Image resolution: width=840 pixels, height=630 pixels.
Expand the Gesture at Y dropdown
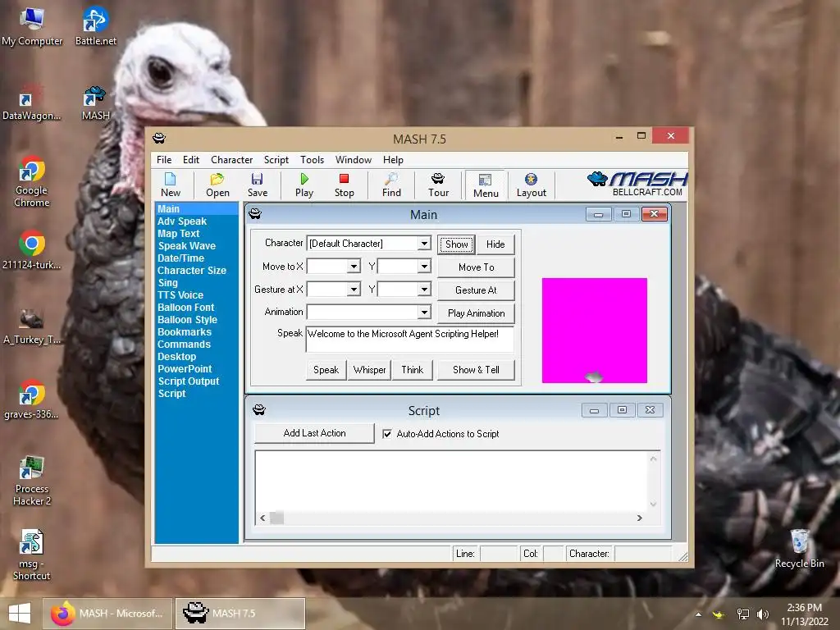(x=424, y=290)
